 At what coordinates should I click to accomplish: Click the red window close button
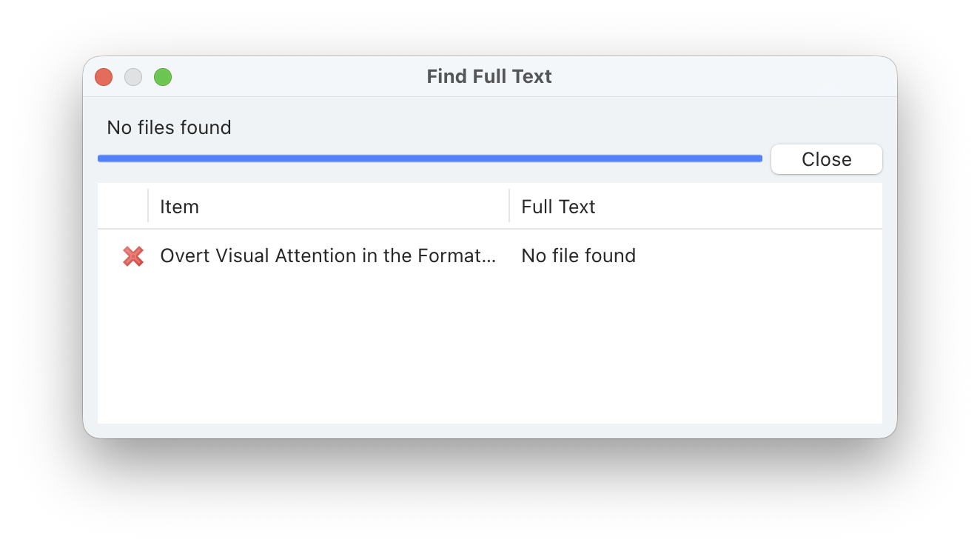(104, 77)
